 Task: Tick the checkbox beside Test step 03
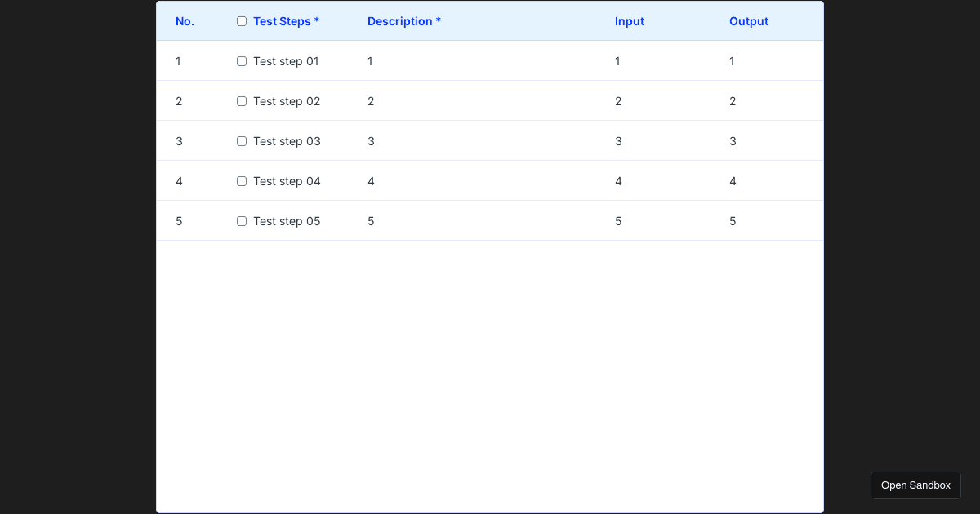click(x=242, y=141)
